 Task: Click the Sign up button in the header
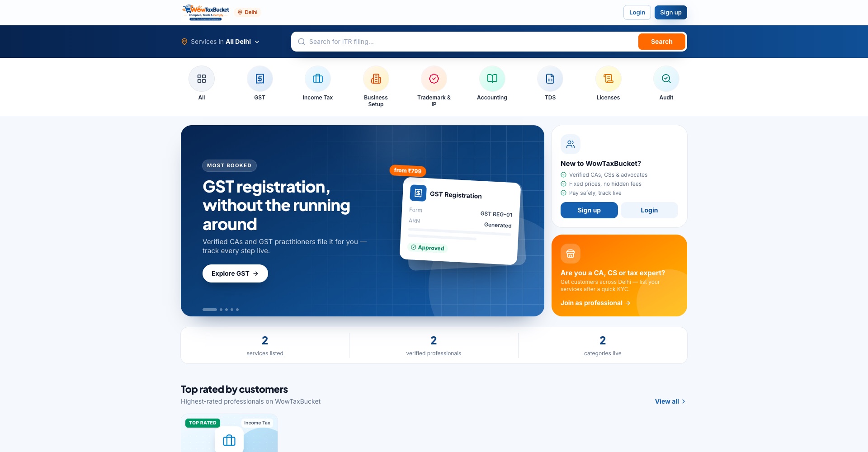pyautogui.click(x=671, y=12)
